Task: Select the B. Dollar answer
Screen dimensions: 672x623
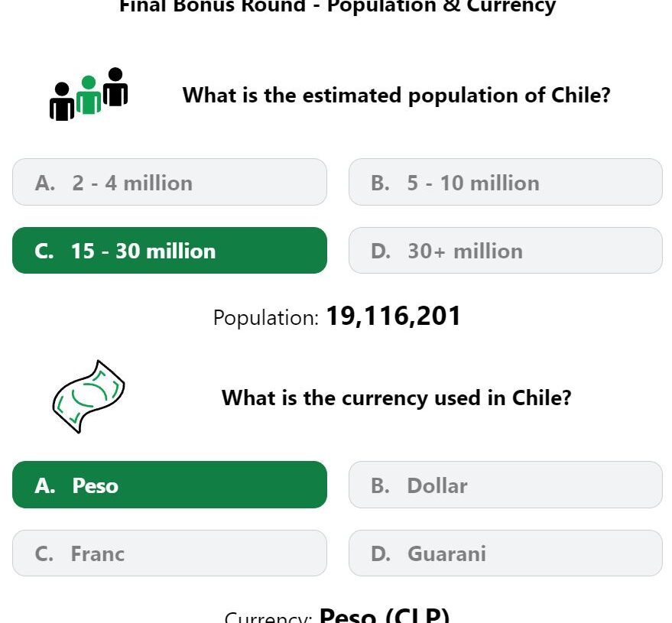Action: (505, 485)
